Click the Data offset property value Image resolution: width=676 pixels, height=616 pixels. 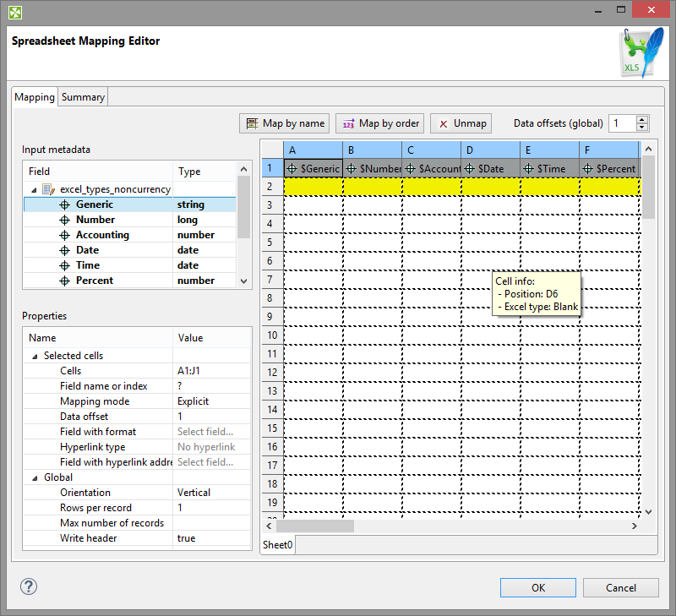211,417
